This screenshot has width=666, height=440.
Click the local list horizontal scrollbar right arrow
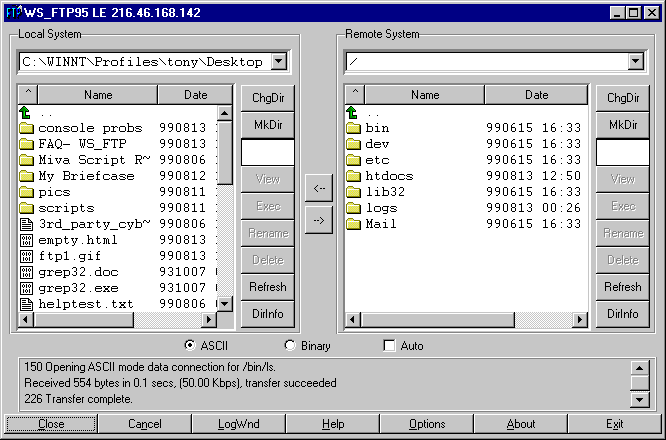(209, 319)
